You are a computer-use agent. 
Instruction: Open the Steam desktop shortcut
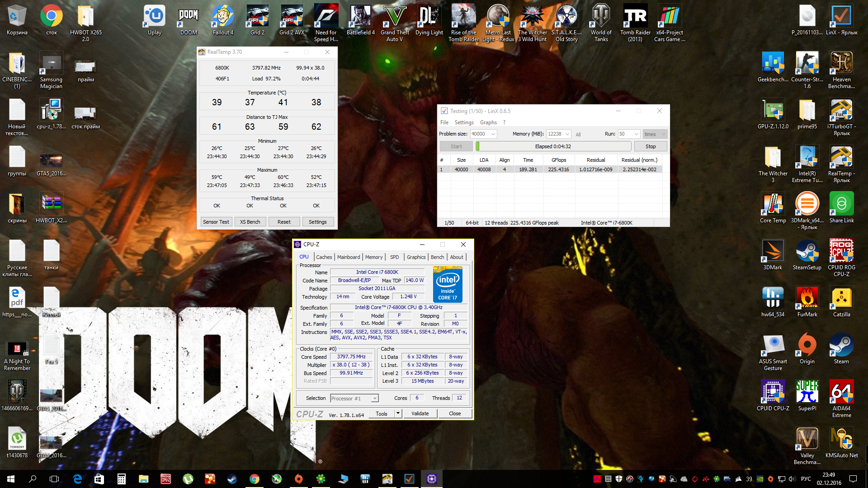tap(841, 345)
